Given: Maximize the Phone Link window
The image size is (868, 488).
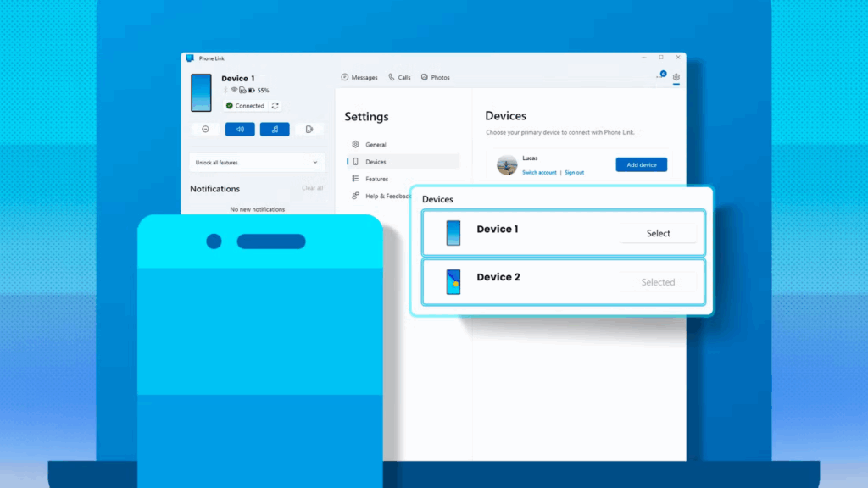Looking at the screenshot, I should pyautogui.click(x=661, y=58).
